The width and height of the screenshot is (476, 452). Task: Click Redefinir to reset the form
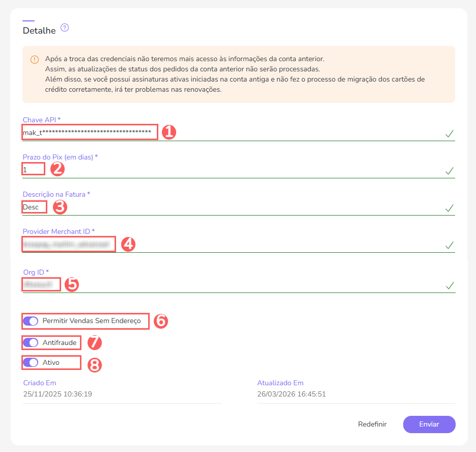372,424
